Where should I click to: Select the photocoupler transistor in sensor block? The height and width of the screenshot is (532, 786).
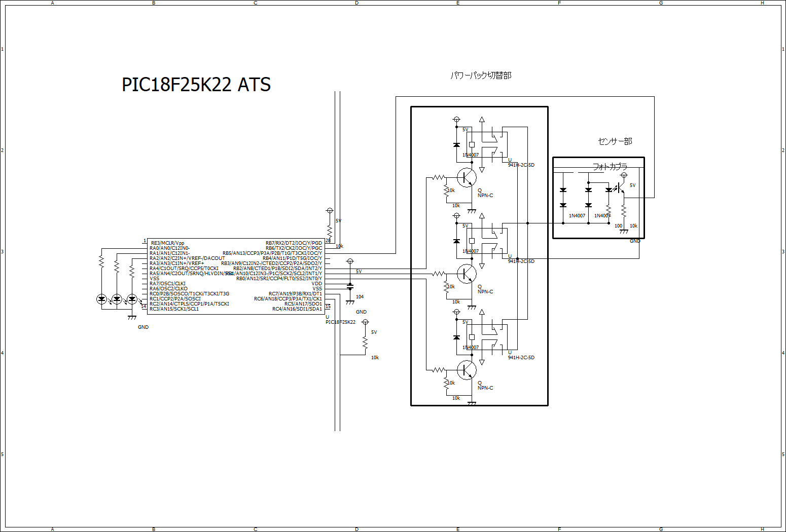pyautogui.click(x=620, y=188)
